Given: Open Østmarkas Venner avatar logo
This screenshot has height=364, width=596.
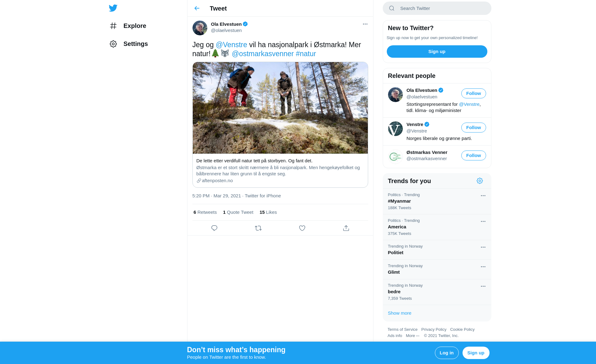Looking at the screenshot, I should coord(395,157).
